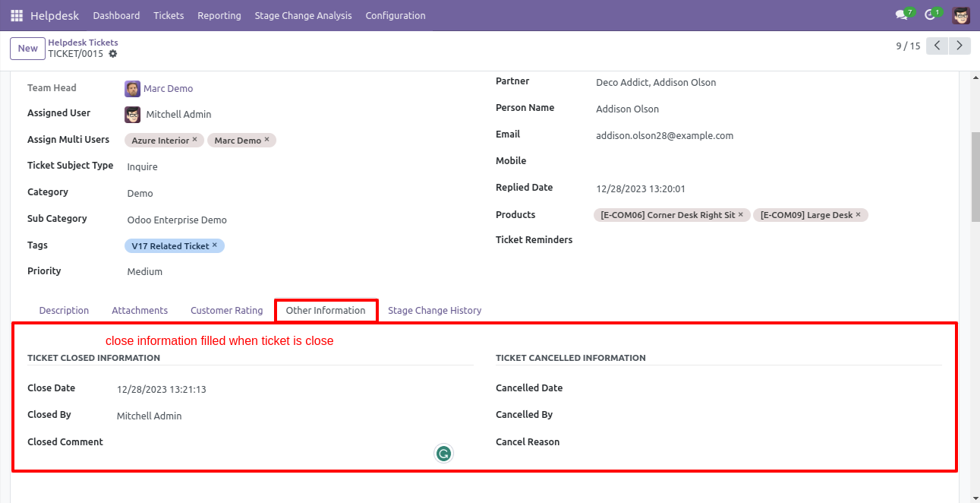Image resolution: width=980 pixels, height=503 pixels.
Task: Click the Closed Comment text field
Action: point(294,442)
